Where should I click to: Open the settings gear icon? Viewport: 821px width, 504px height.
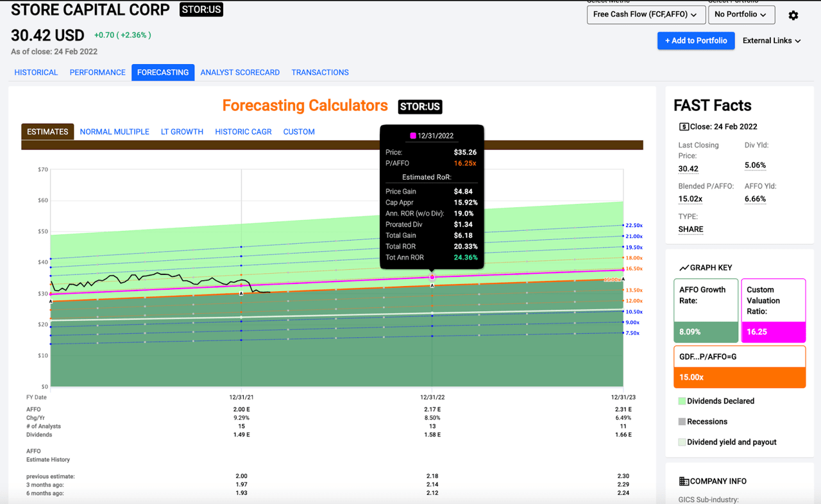coord(793,15)
